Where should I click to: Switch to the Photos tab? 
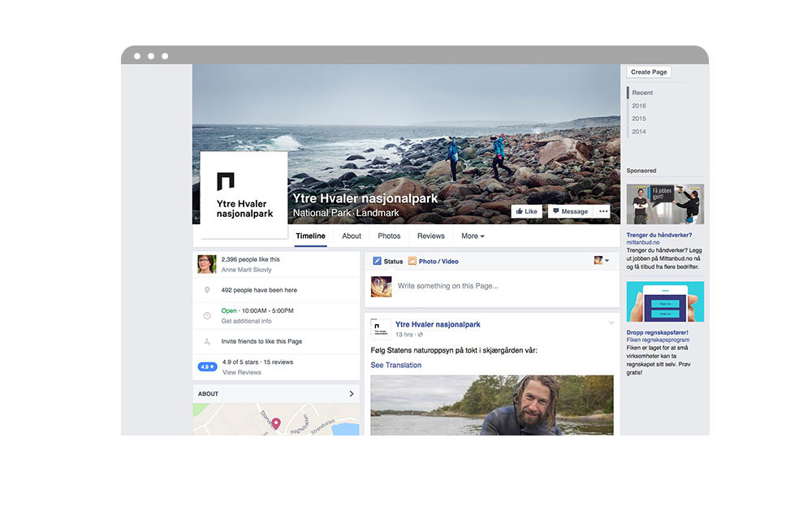pyautogui.click(x=389, y=236)
